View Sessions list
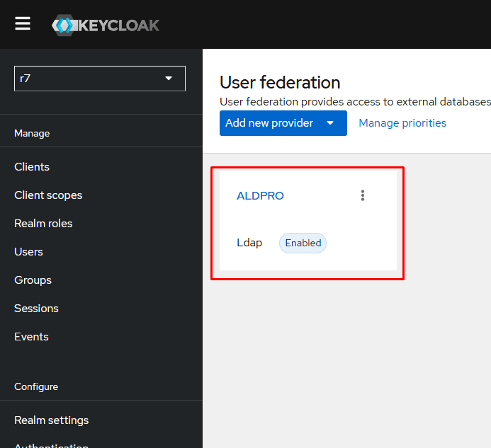Screen dimensions: 491x448 36,309
